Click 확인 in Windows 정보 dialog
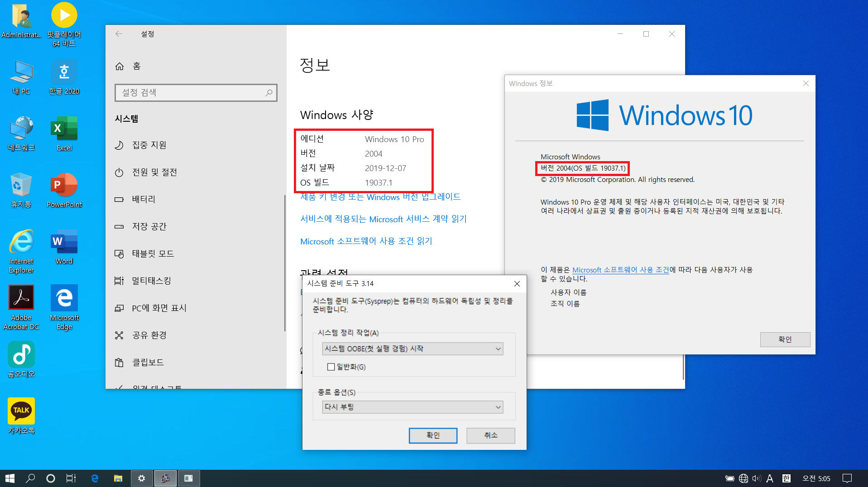The image size is (868, 487). (x=785, y=339)
